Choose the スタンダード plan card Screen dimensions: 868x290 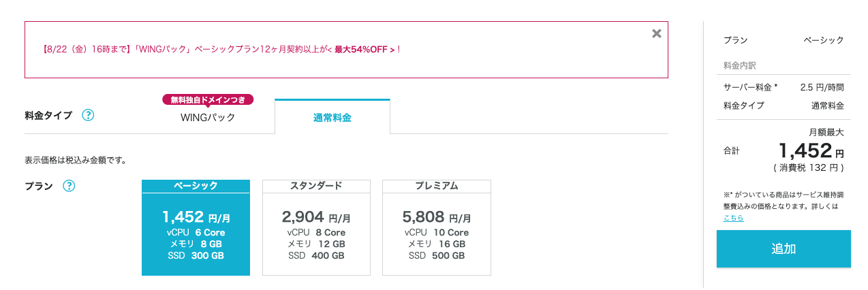coord(316,227)
